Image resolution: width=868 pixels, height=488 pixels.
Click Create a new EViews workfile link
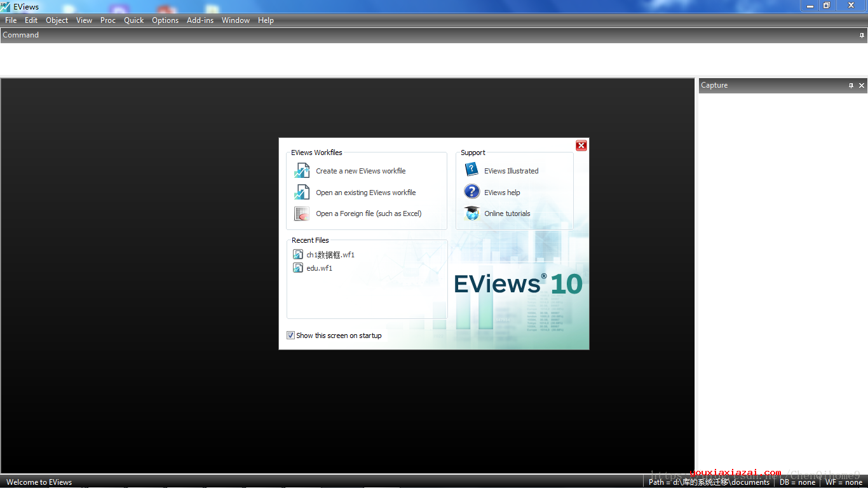point(360,171)
